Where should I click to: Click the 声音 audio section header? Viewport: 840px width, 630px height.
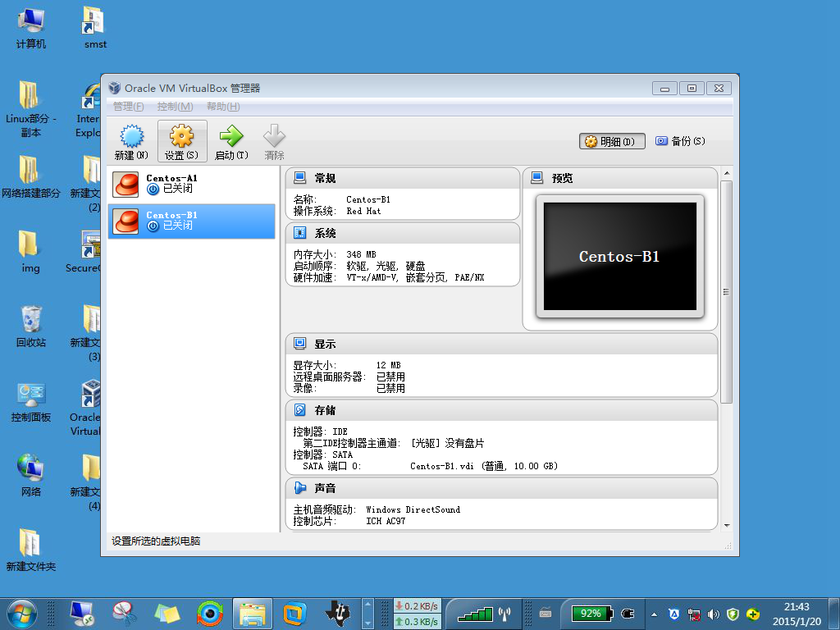(x=501, y=488)
